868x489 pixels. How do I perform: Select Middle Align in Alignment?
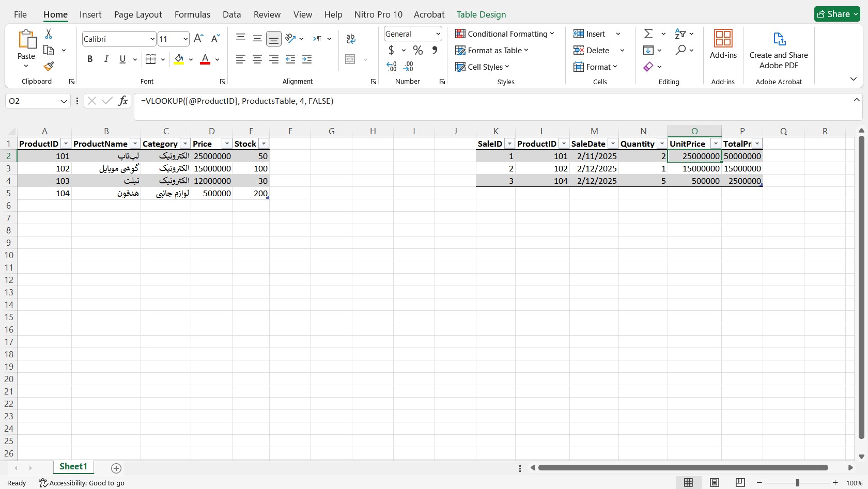click(x=257, y=38)
